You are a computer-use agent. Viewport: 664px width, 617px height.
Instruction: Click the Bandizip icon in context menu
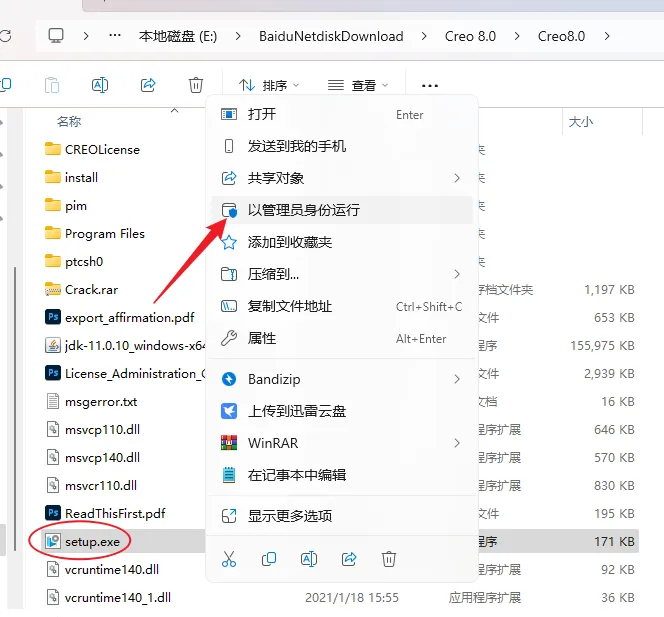[229, 379]
